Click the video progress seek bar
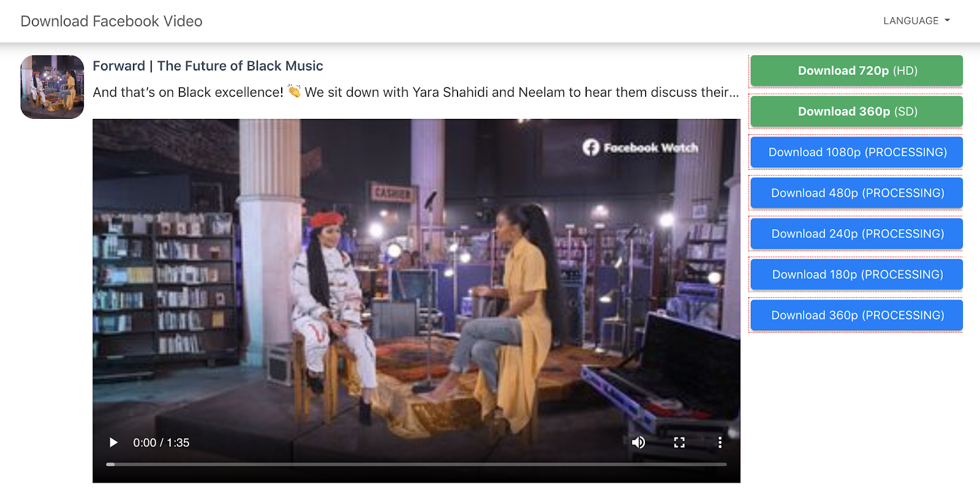This screenshot has height=495, width=980. [417, 464]
